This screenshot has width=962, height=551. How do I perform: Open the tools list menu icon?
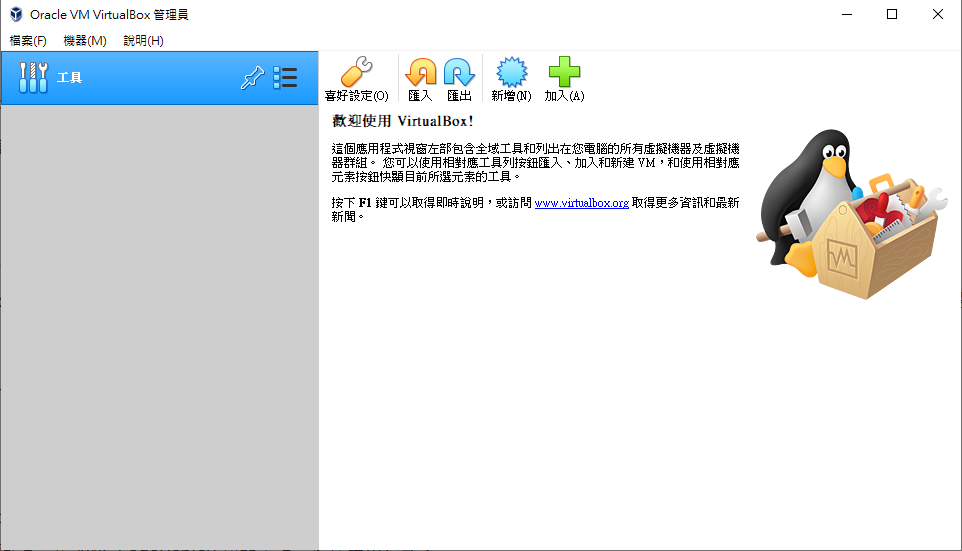(x=285, y=78)
